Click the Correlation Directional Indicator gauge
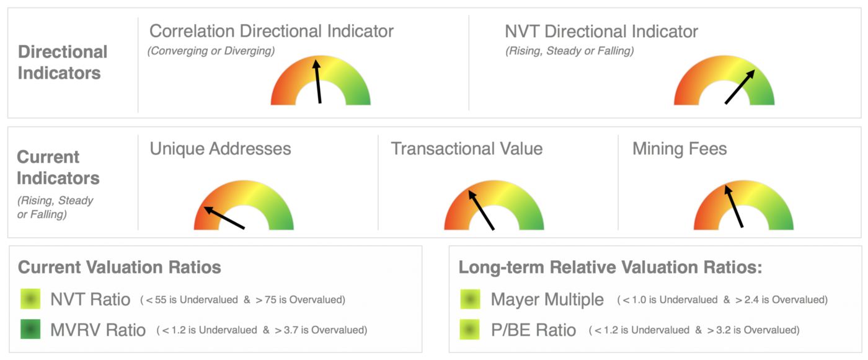 pyautogui.click(x=321, y=80)
